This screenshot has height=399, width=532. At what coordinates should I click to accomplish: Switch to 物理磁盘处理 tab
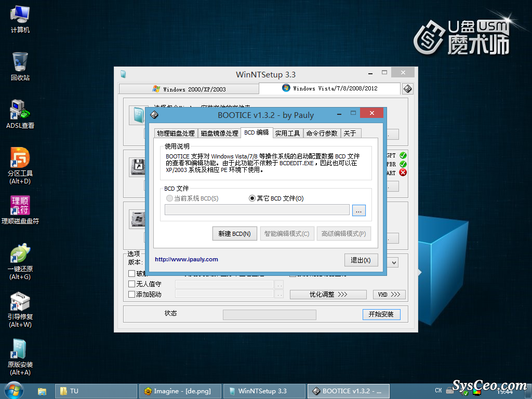[176, 134]
